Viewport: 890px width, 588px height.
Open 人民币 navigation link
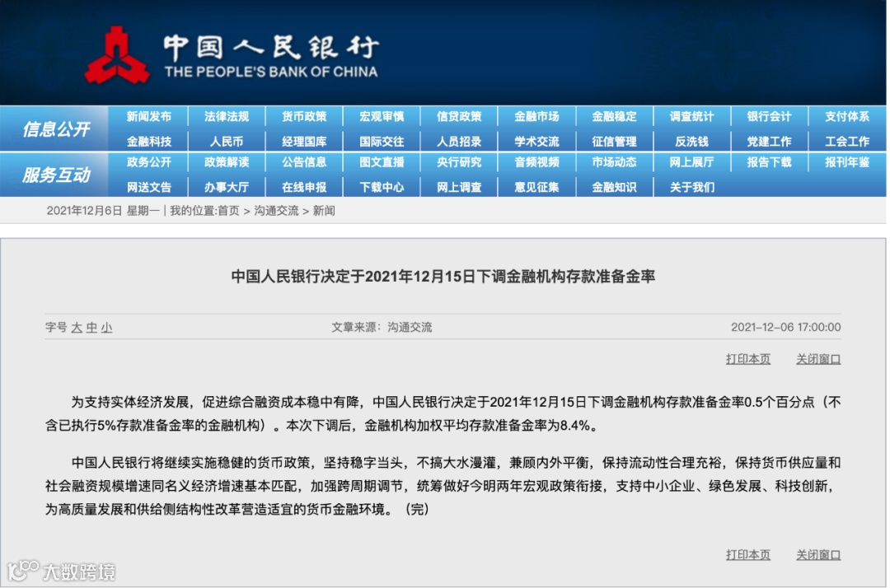(x=227, y=142)
